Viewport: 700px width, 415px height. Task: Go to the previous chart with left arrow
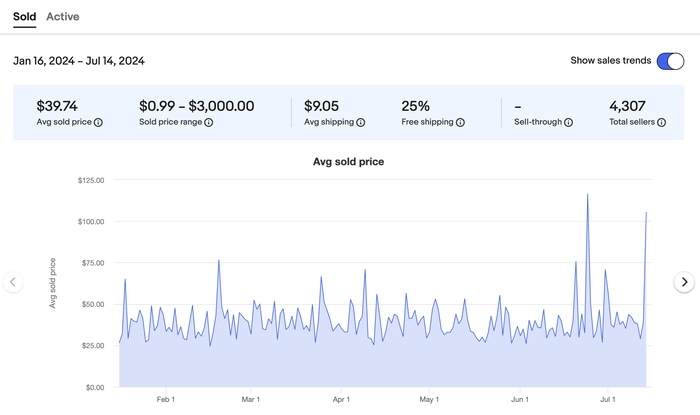[13, 282]
